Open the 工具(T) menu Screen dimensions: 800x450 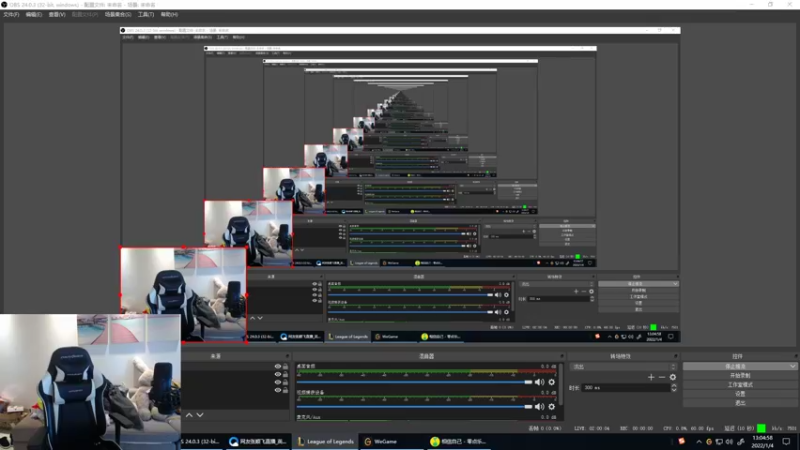click(x=146, y=14)
